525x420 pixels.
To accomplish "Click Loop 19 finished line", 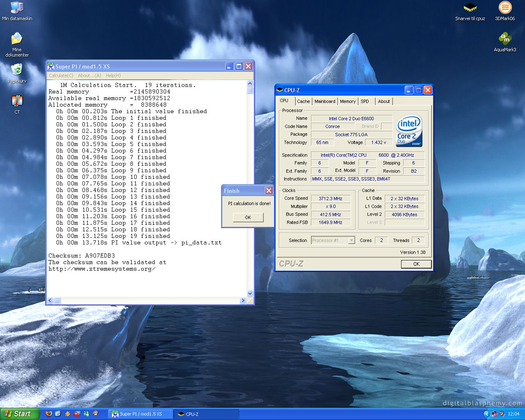I will tap(113, 236).
